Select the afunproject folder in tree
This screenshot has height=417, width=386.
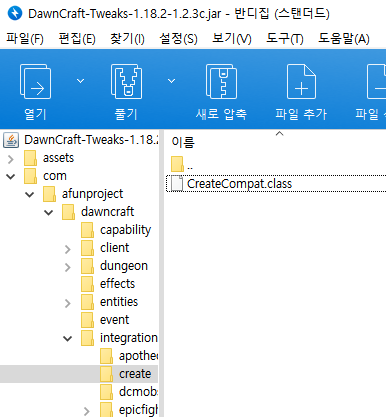[92, 194]
